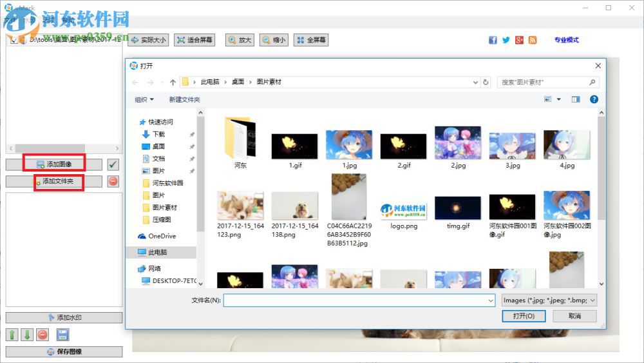This screenshot has height=363, width=644.
Task: Click the Facebook share icon
Action: 493,40
